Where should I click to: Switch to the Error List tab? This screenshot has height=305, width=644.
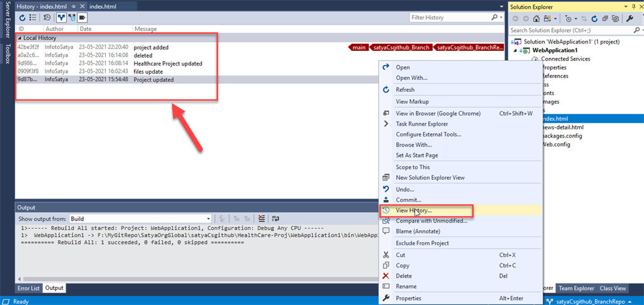[28, 288]
